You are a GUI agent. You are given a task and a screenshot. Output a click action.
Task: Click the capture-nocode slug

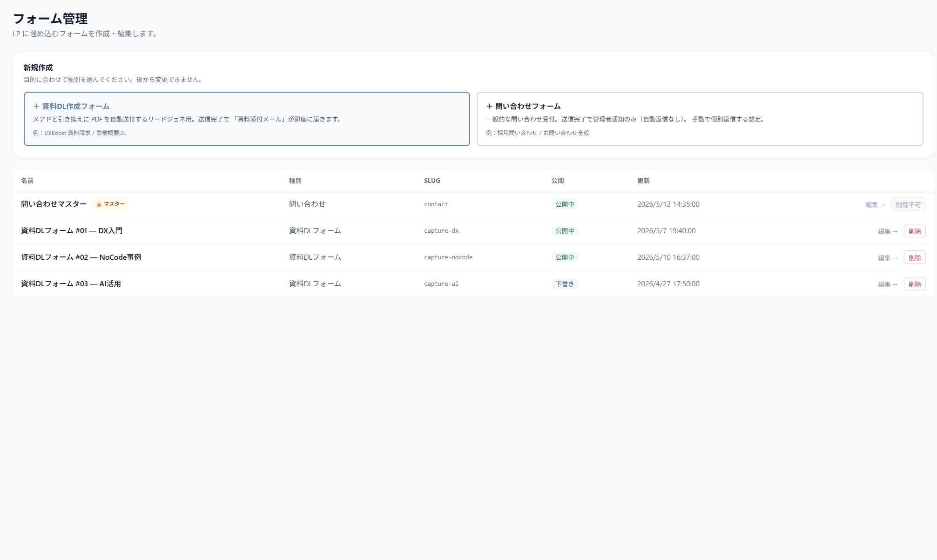pos(448,257)
